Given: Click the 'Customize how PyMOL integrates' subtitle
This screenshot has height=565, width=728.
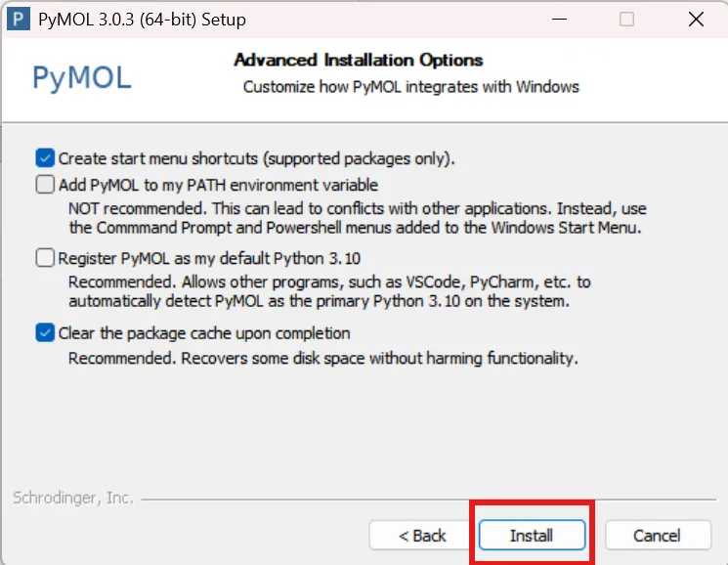Looking at the screenshot, I should click(410, 87).
